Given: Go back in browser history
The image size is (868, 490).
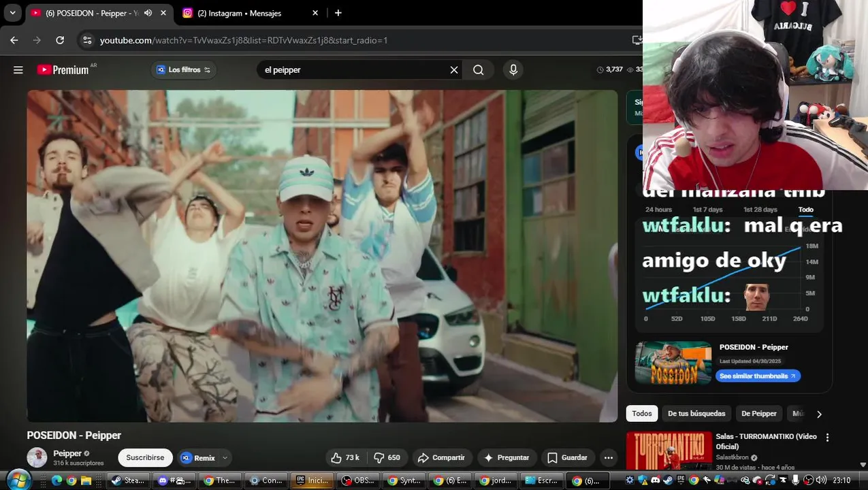Looking at the screenshot, I should (14, 40).
